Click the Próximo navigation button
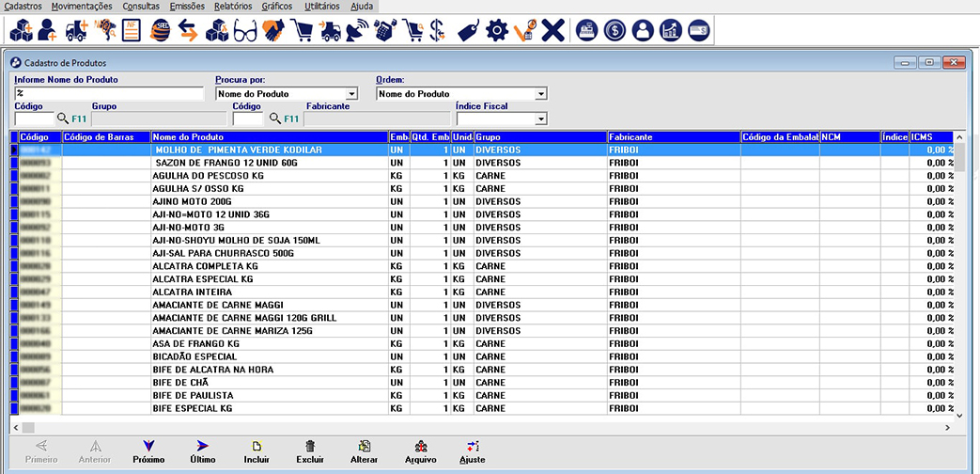The image size is (980, 474). (x=148, y=452)
